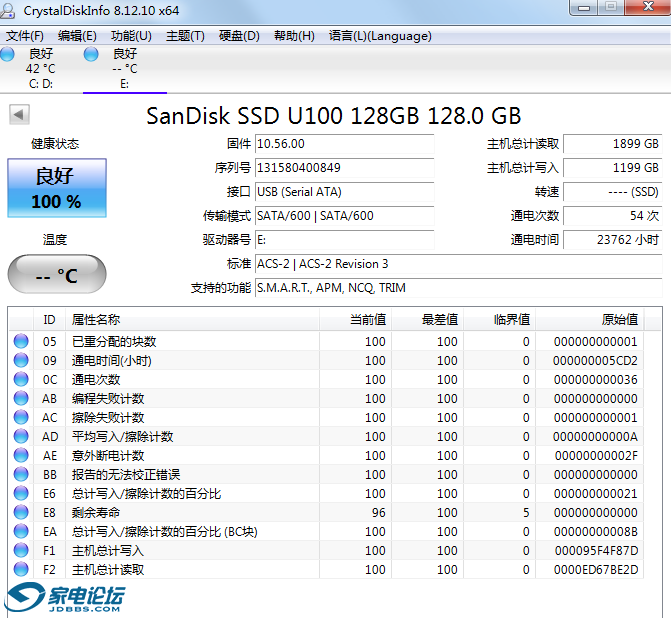Click the C: D: disk status orb

coord(7,54)
